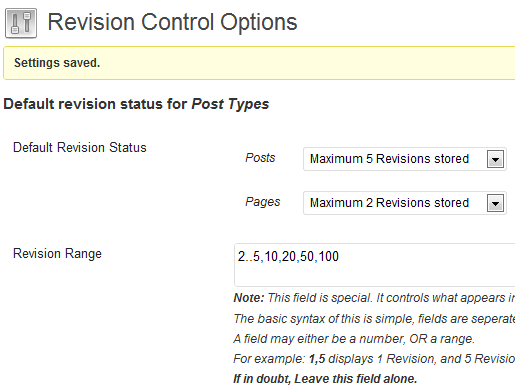Click the 'If in doubt, Leave this field alone.' text
Image resolution: width=515 pixels, height=392 pixels.
325,379
